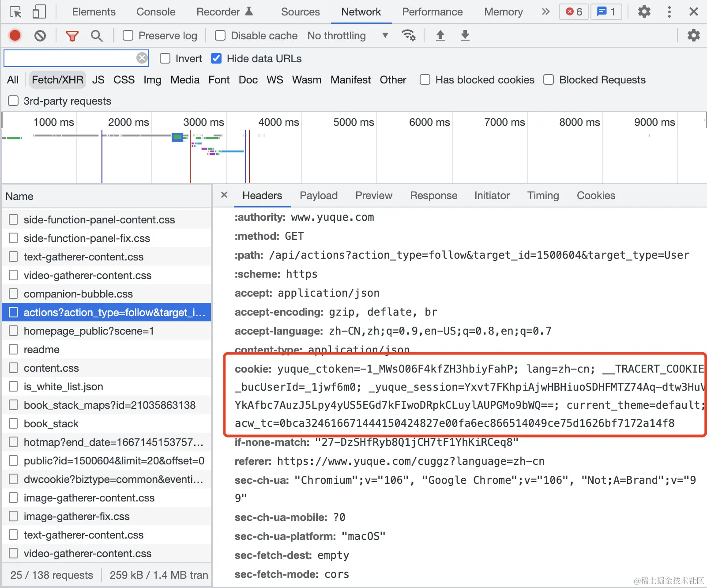Filter requests by JS type
This screenshot has height=588, width=707.
coord(98,80)
